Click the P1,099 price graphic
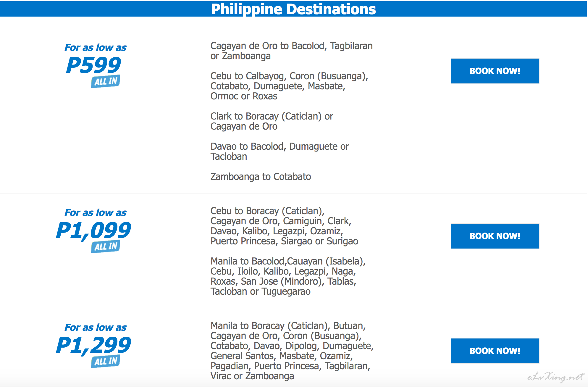The image size is (588, 387). click(x=93, y=230)
